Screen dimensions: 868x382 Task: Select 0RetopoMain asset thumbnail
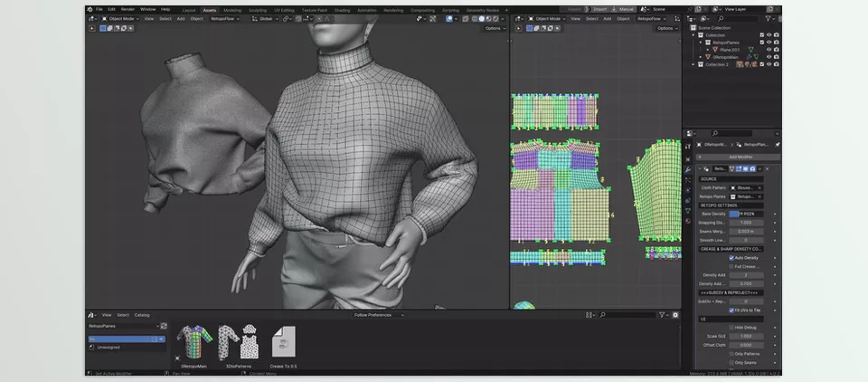(x=194, y=342)
